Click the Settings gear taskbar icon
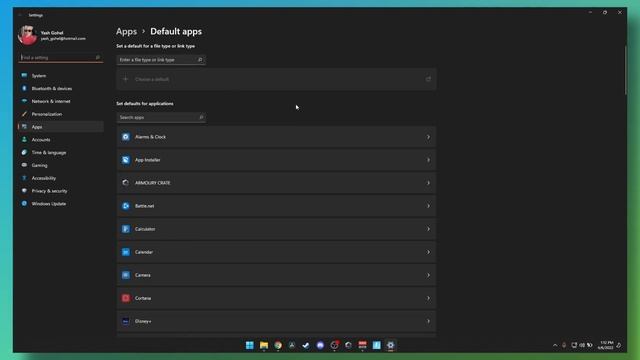640x360 pixels. pyautogui.click(x=391, y=345)
